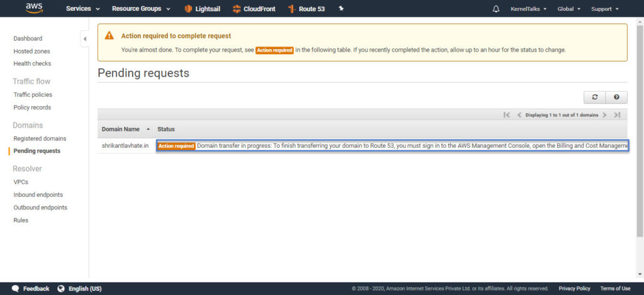Open the Privacy Policy link

coord(574,289)
